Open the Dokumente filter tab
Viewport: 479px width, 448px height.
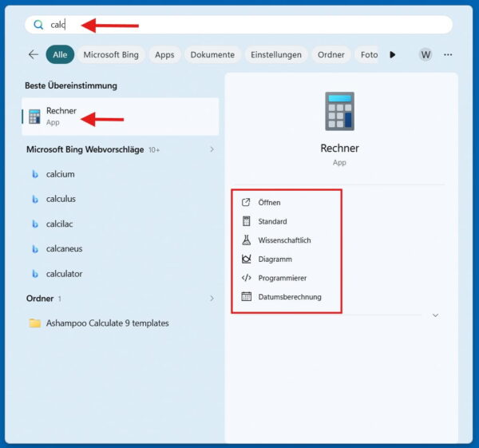click(x=212, y=54)
